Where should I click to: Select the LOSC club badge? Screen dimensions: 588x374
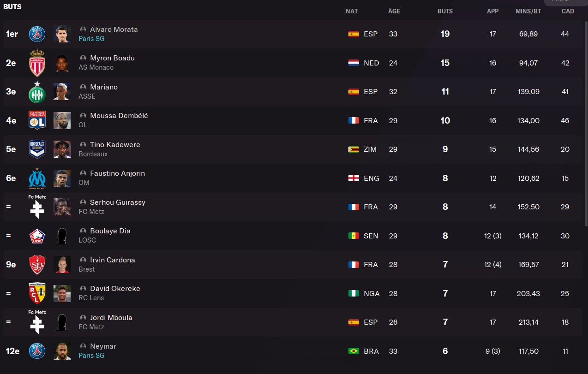tap(37, 236)
